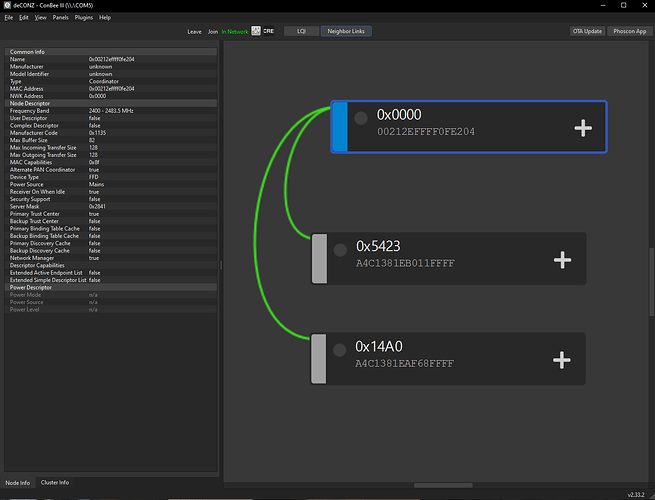Click the status circle on node 0x14A0

tap(339, 350)
